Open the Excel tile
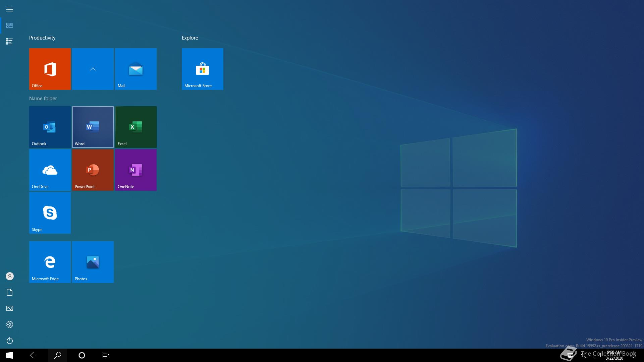Screen dimensions: 644x362 (x=136, y=127)
